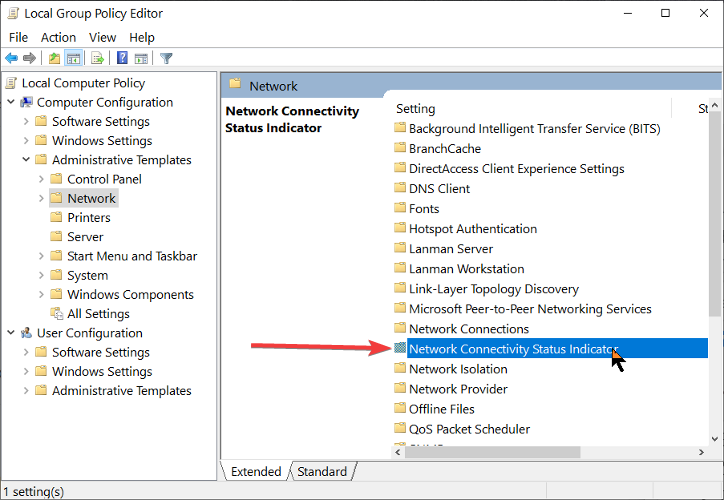Click the folder icon beside Hotspot Authentication
The image size is (724, 500).
pyautogui.click(x=400, y=228)
